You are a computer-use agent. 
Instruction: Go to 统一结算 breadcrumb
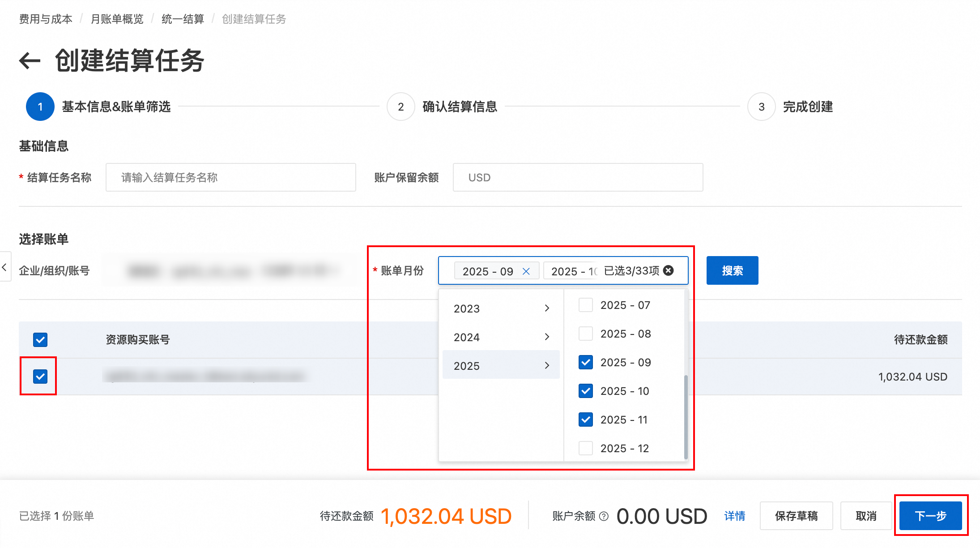pyautogui.click(x=183, y=19)
